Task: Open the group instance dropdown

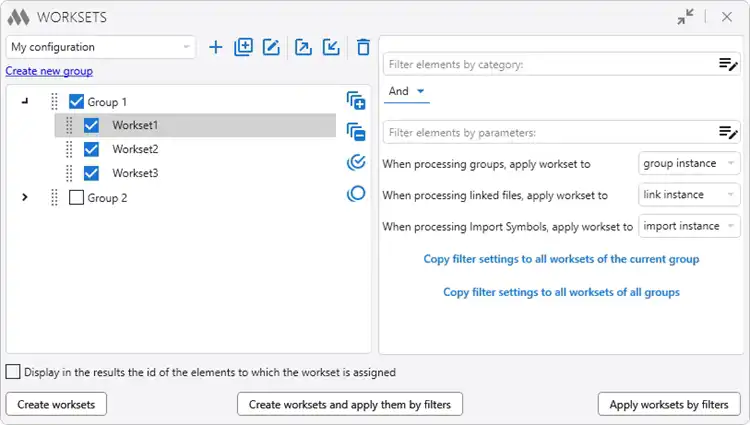Action: (x=689, y=163)
